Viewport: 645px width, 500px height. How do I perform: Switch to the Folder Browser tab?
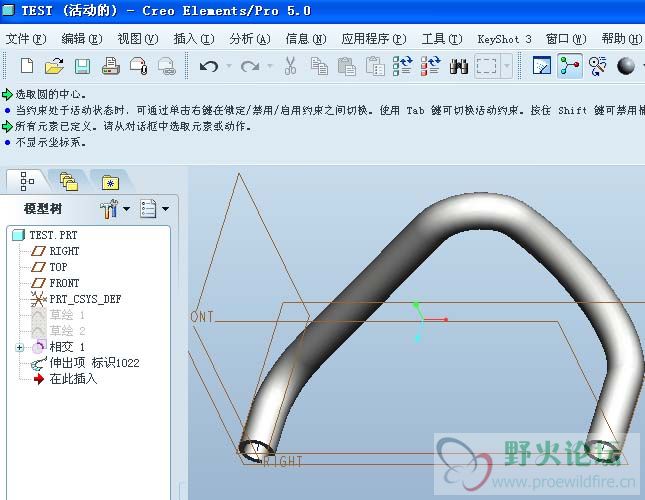(69, 181)
